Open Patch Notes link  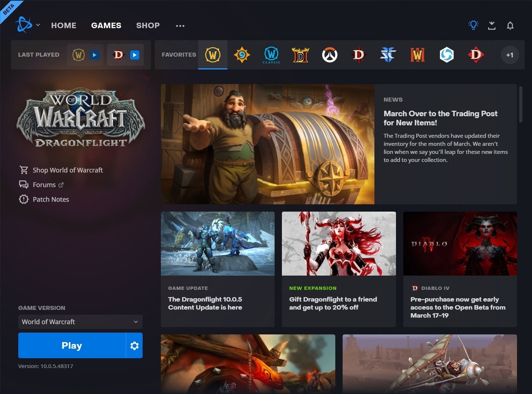pos(51,199)
